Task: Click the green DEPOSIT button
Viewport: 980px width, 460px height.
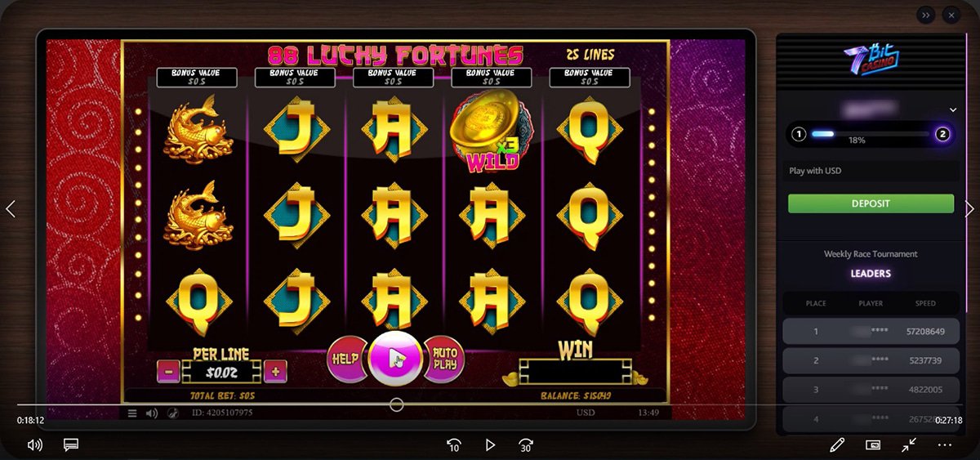Action: (x=871, y=203)
